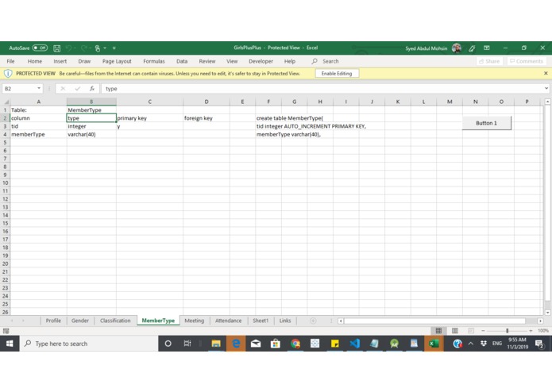Open the View ribbon tab
Screen dimensions: 552x392
click(x=232, y=61)
